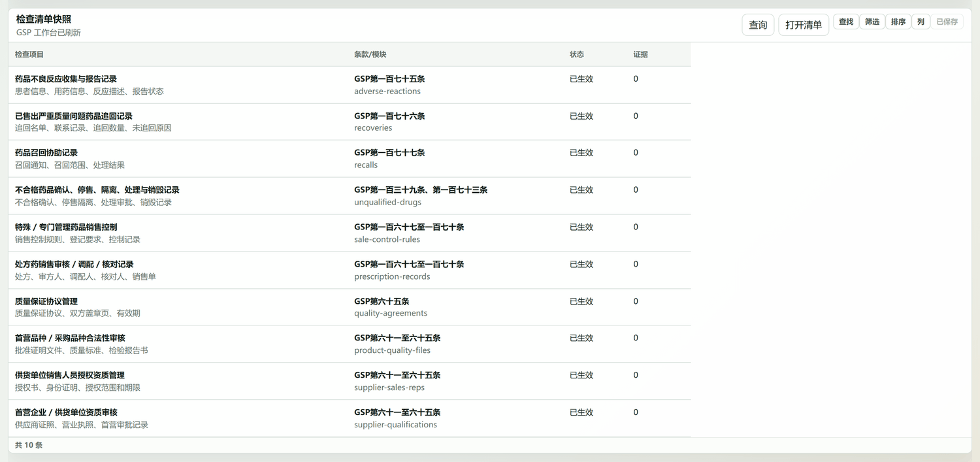Open the checklist with 打开清单
The height and width of the screenshot is (462, 980).
click(804, 25)
